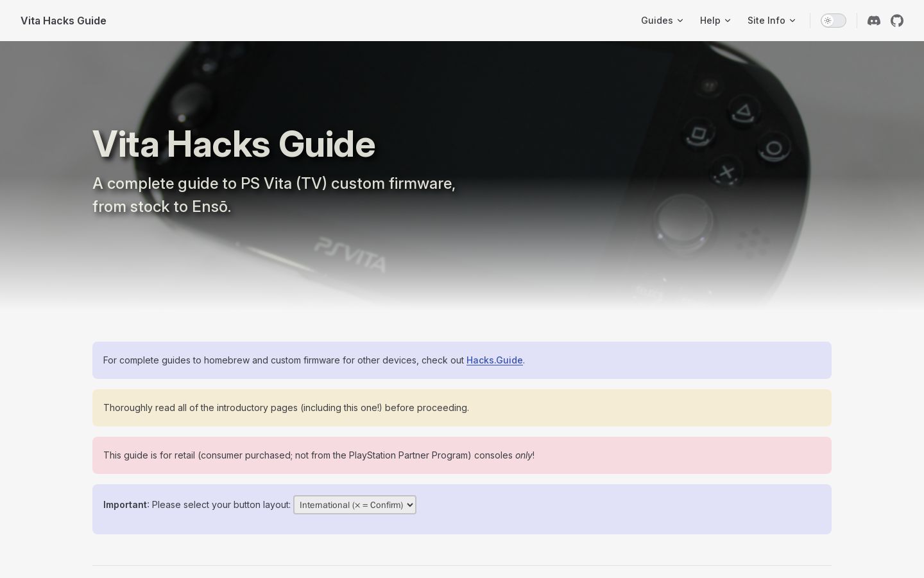This screenshot has width=924, height=578.
Task: Click the custom firmware tagline text
Action: pyautogui.click(x=274, y=195)
